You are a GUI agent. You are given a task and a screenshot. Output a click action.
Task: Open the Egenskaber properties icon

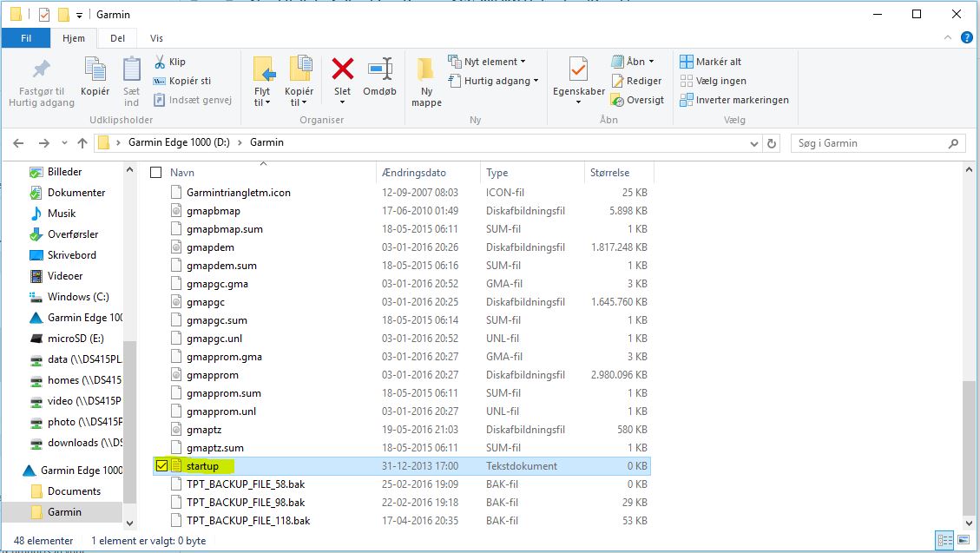(578, 69)
